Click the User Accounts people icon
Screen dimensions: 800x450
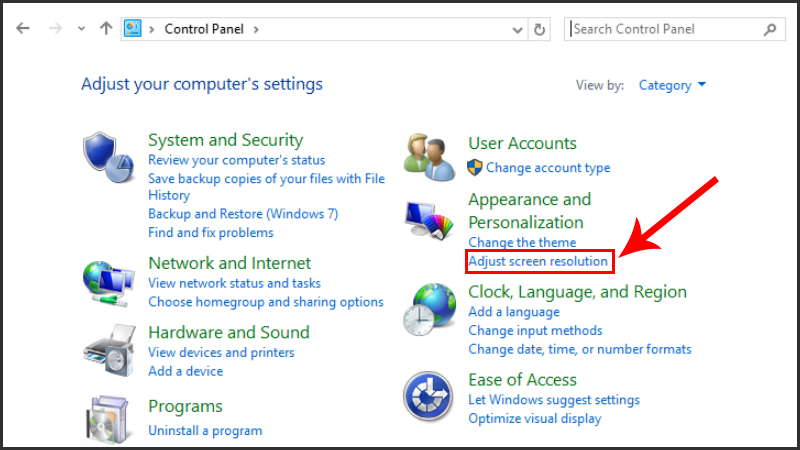[429, 155]
